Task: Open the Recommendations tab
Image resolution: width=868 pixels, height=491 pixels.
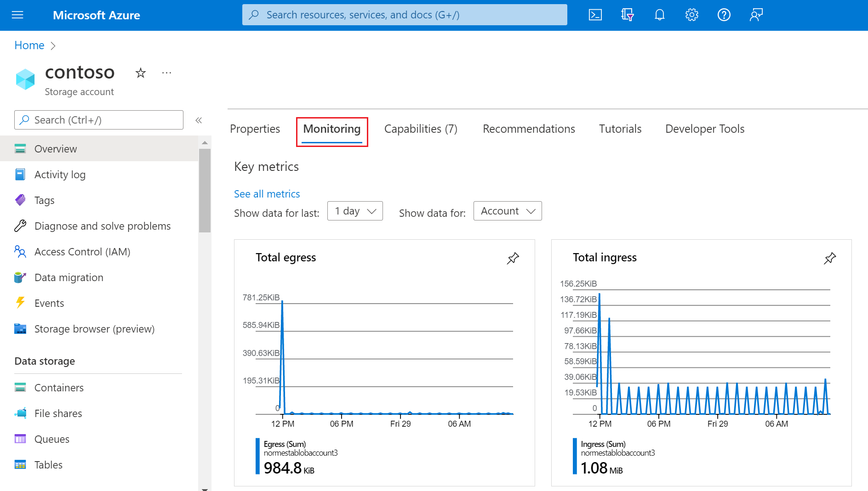Action: click(529, 129)
